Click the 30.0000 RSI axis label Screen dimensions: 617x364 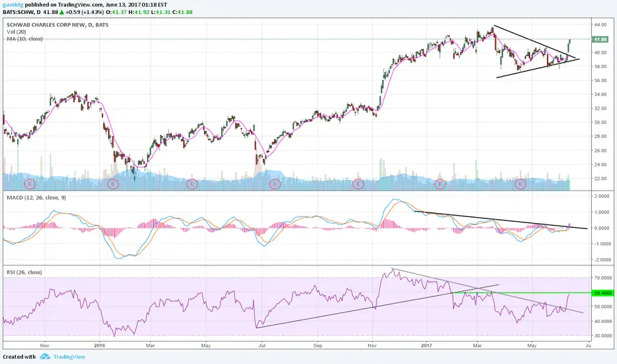603,336
